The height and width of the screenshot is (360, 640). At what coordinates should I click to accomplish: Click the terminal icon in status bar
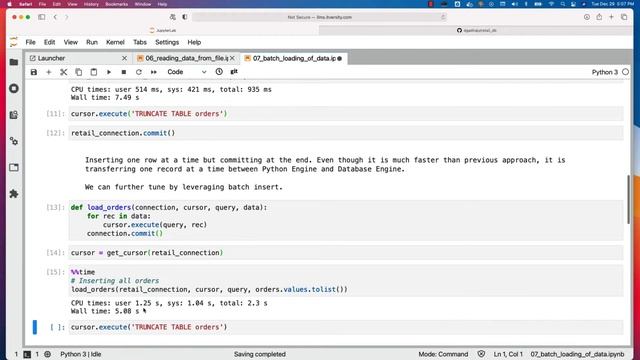pyautogui.click(x=27, y=354)
